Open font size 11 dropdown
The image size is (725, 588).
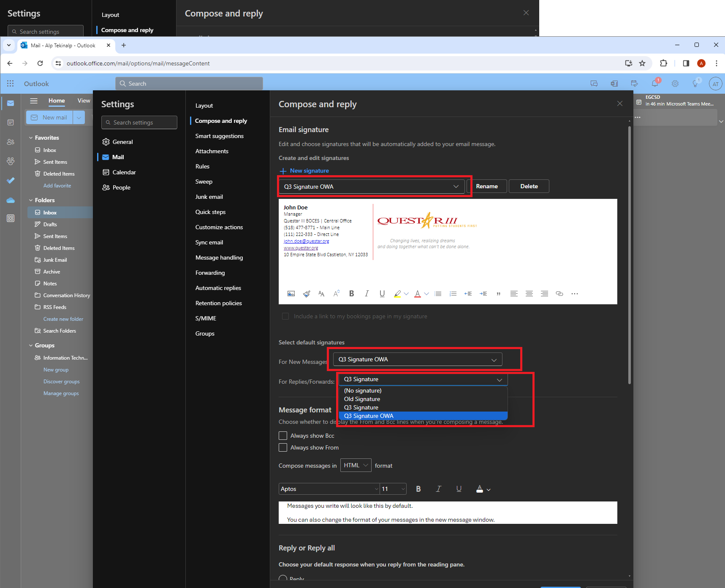point(393,489)
